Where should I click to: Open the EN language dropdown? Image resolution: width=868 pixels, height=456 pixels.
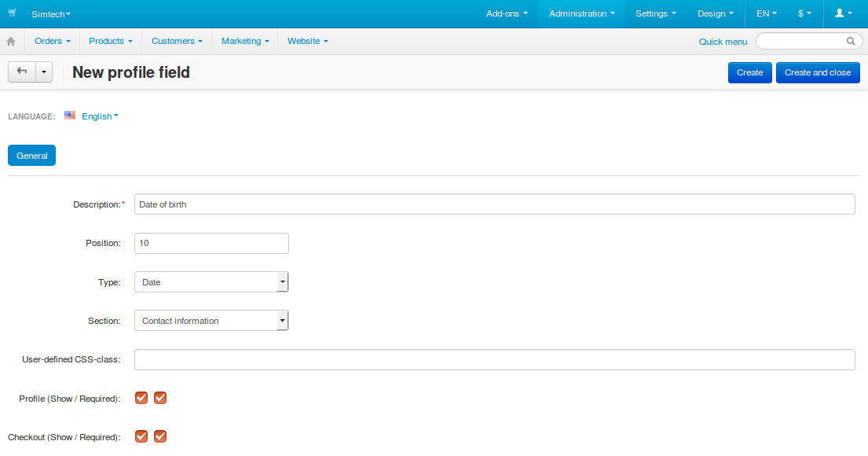click(767, 13)
